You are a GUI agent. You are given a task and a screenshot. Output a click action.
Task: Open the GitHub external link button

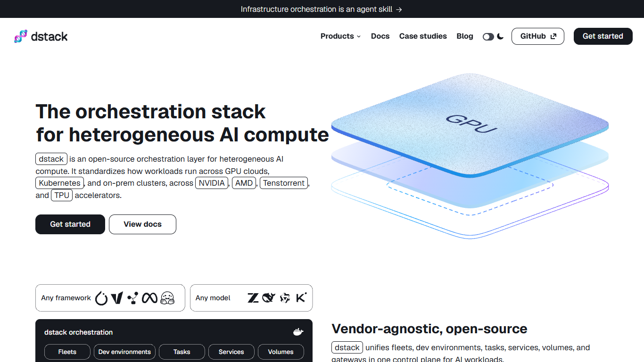click(538, 36)
